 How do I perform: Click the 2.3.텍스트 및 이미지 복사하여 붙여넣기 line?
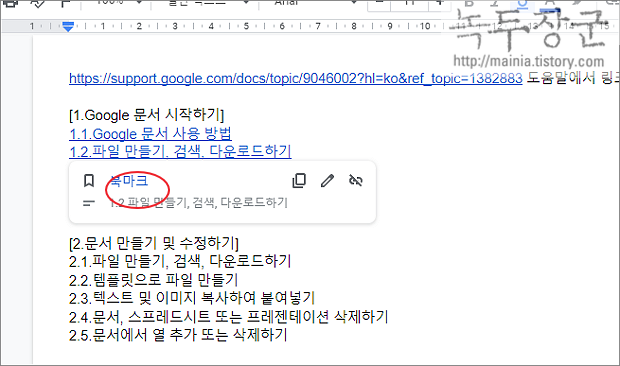coord(192,298)
